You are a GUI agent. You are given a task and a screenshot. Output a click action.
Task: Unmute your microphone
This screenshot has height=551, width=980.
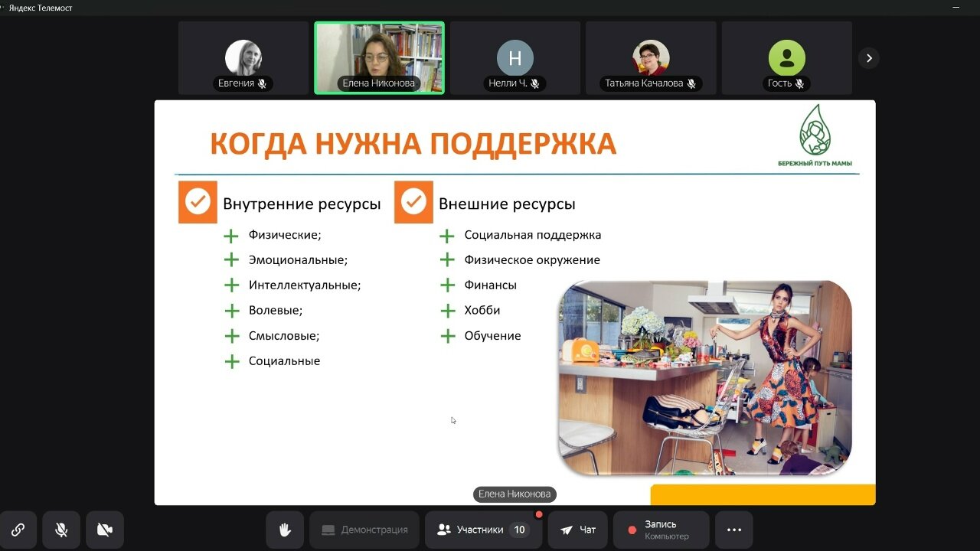tap(61, 530)
